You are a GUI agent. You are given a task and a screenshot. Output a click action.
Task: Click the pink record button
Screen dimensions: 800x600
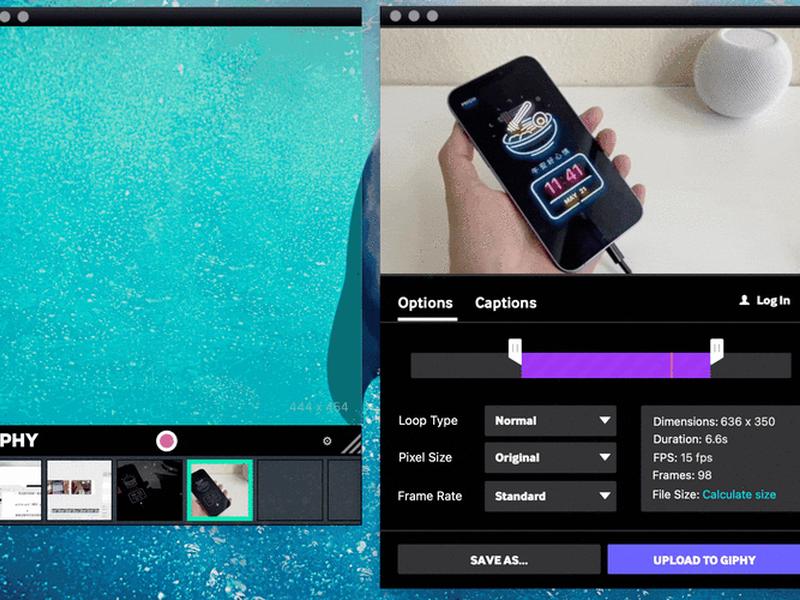[x=166, y=441]
